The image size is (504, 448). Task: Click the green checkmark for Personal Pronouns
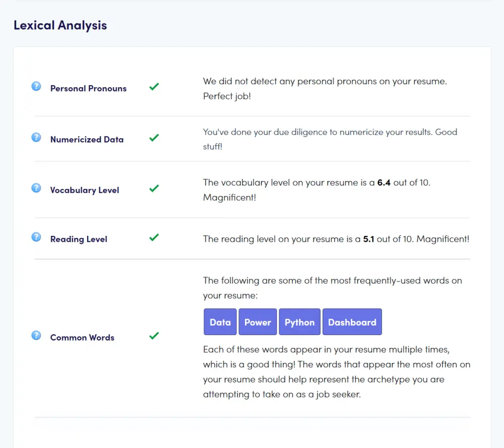pyautogui.click(x=154, y=87)
